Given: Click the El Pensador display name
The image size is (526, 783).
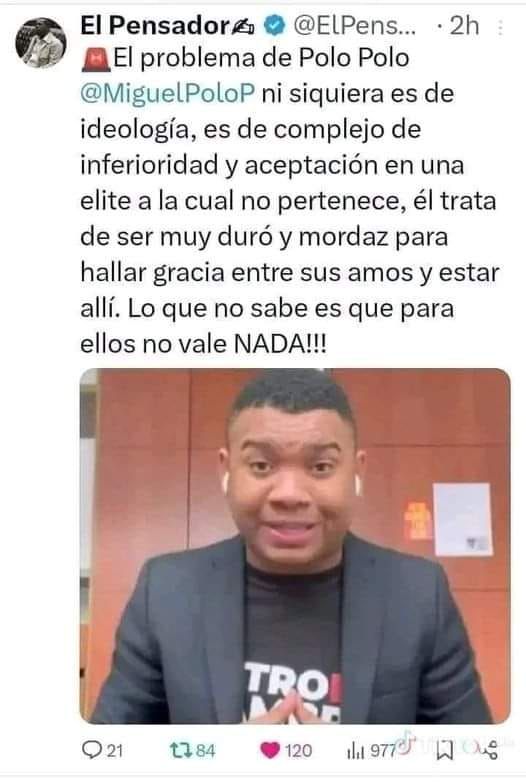Looking at the screenshot, I should pyautogui.click(x=154, y=25).
